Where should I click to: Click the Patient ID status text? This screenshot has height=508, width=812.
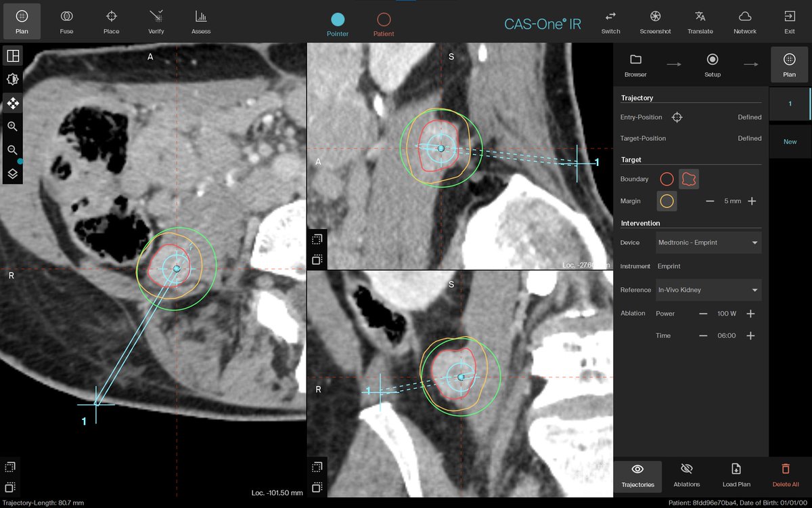738,503
